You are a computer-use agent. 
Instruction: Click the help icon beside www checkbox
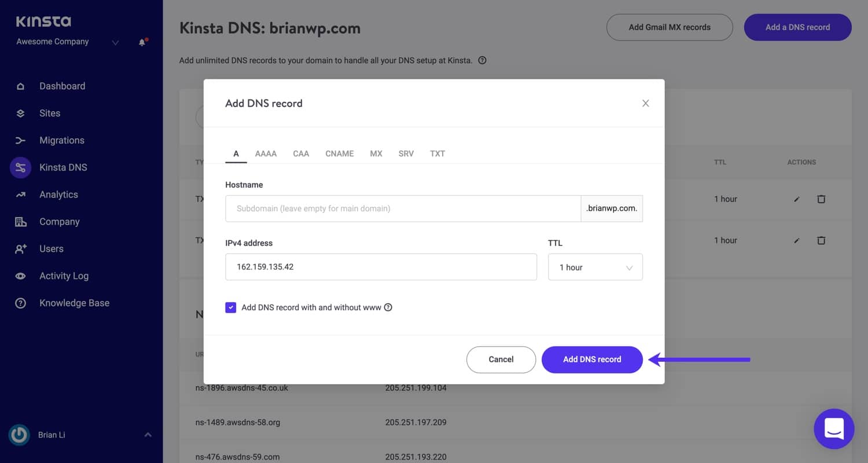tap(388, 307)
